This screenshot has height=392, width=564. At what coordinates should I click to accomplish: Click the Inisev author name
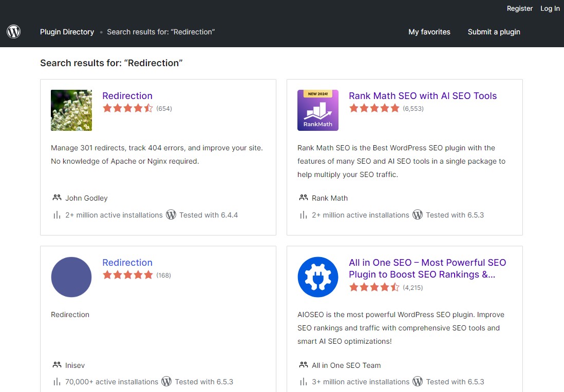pos(75,365)
